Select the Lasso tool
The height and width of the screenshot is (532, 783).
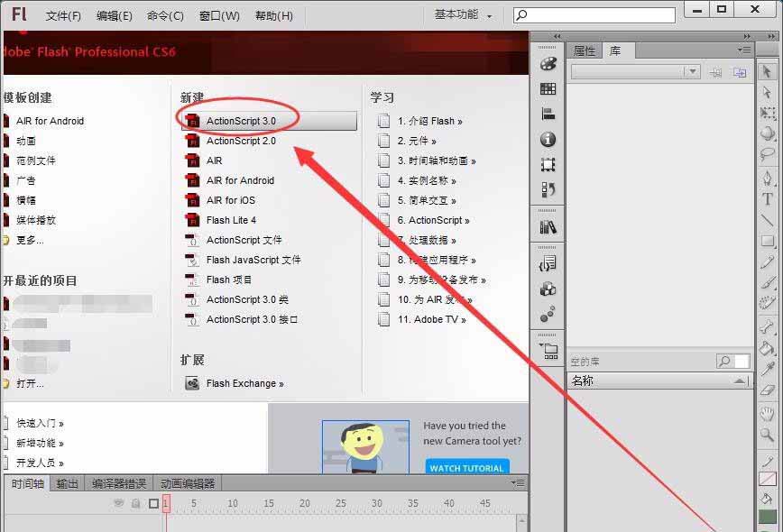(x=767, y=154)
